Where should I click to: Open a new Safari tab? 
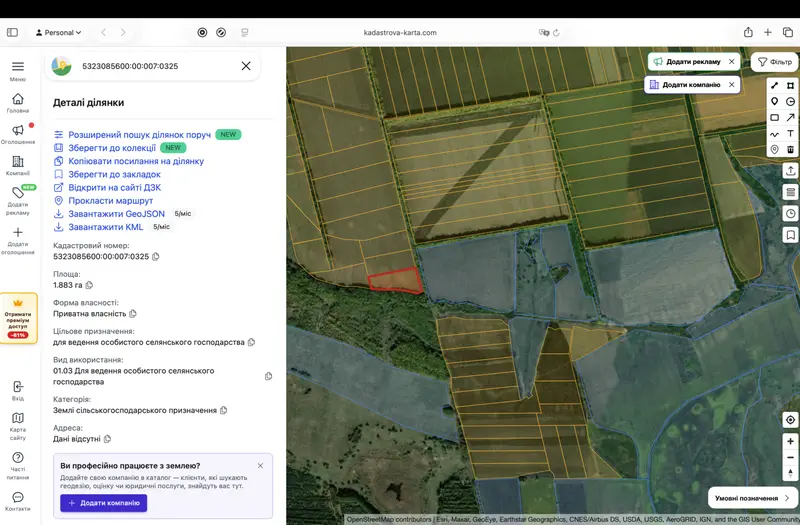(767, 33)
